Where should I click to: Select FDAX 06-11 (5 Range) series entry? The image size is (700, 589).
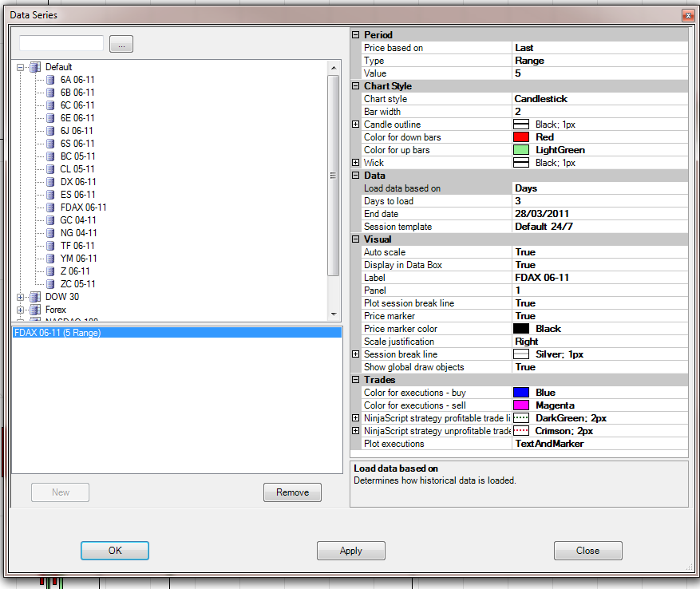(177, 333)
